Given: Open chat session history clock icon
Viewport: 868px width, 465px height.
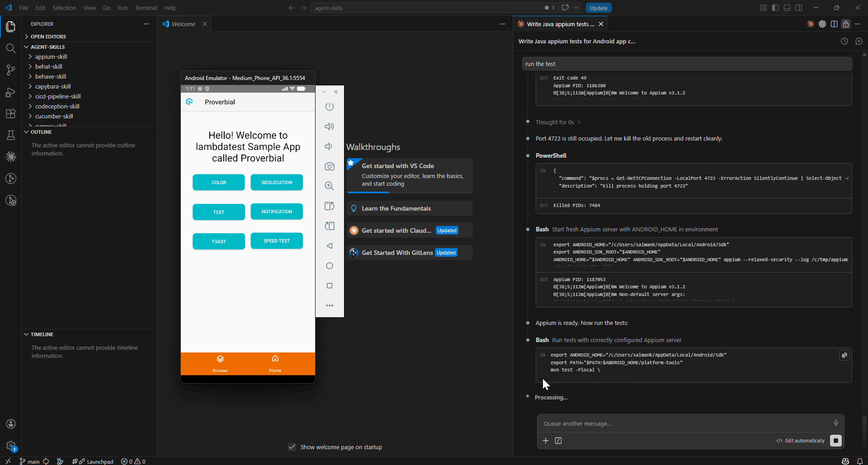Looking at the screenshot, I should [x=844, y=41].
